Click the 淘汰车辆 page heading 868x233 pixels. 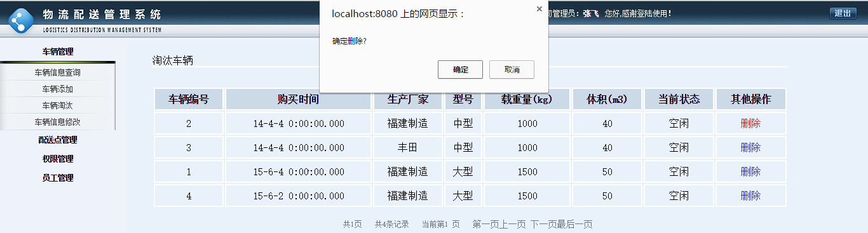(172, 60)
